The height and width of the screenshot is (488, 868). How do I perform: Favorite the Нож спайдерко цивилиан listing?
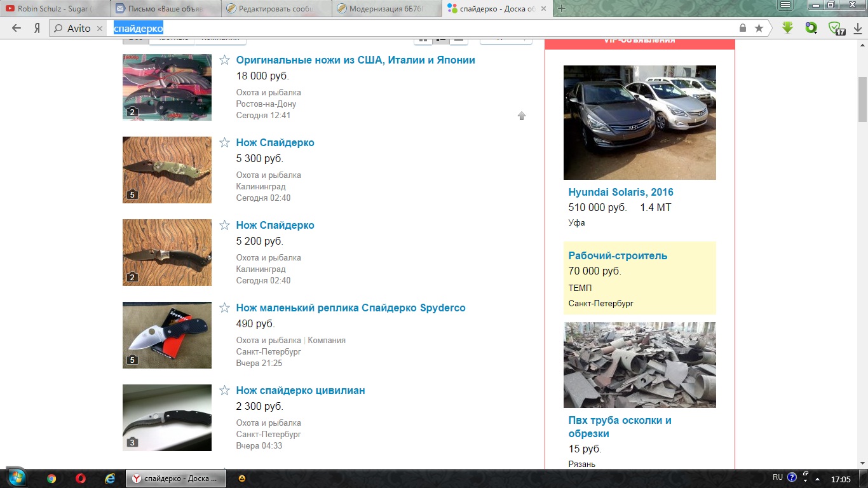(224, 390)
